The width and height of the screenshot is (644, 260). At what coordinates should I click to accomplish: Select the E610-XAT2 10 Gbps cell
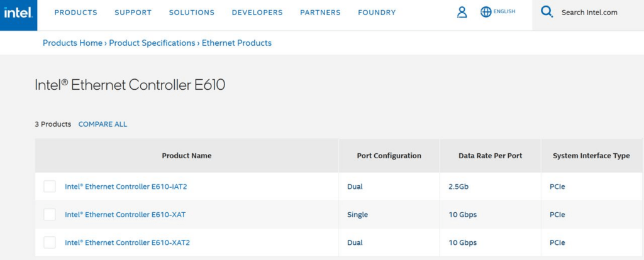[491, 242]
